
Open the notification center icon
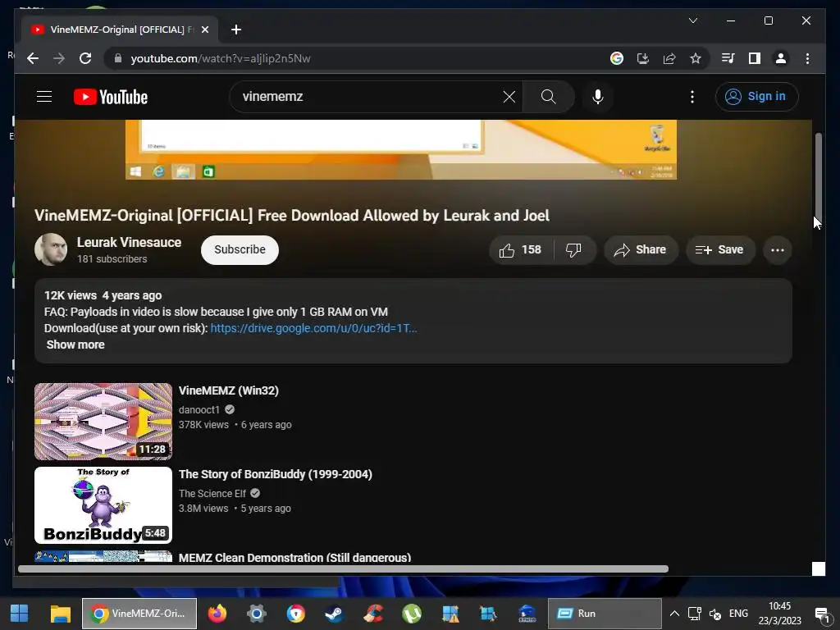point(822,614)
